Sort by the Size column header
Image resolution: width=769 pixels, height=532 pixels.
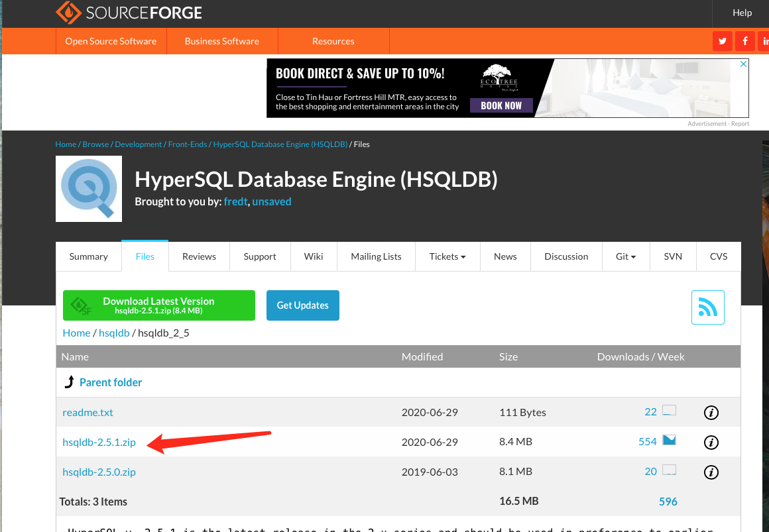[x=508, y=356]
